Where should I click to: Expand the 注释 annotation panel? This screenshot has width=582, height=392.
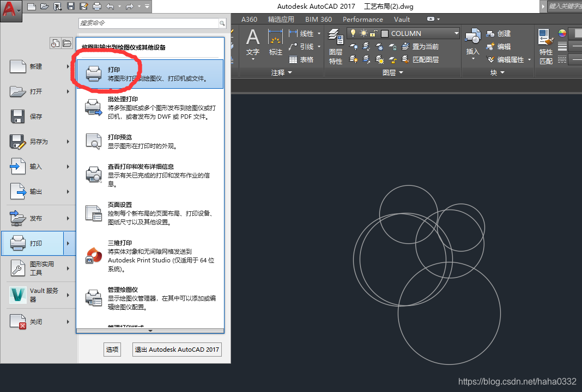pos(281,73)
